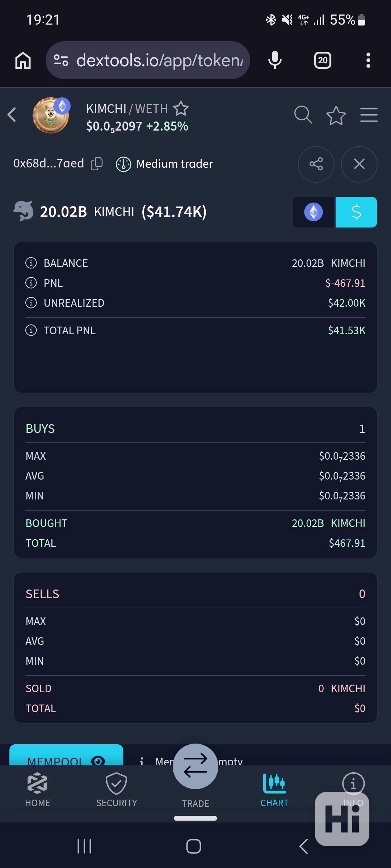
Task: Add token to favorites with header star
Action: pos(336,116)
